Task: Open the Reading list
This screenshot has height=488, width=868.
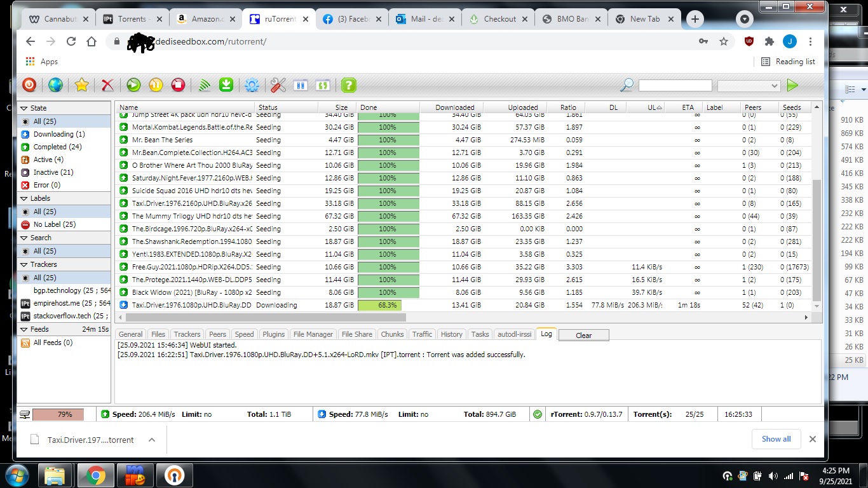Action: tap(788, 62)
